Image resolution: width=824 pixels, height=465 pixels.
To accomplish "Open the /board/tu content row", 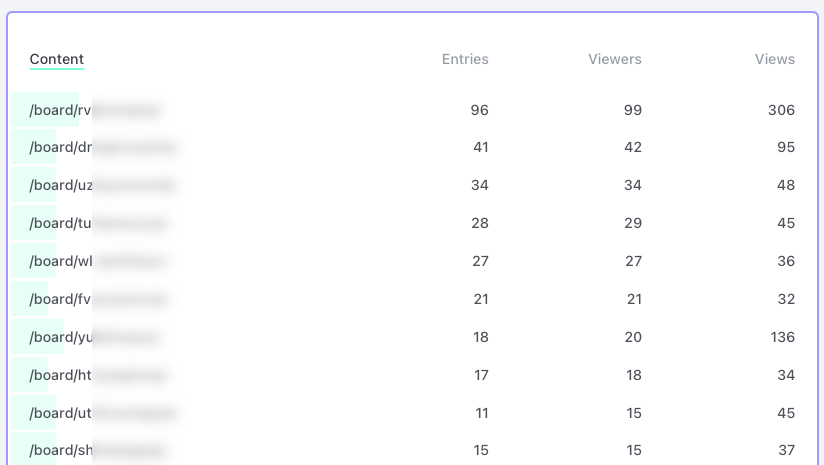I will 412,223.
